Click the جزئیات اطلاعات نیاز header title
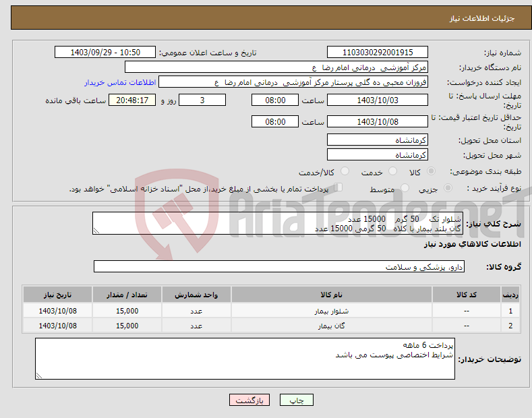The width and height of the screenshot is (532, 418). point(482,18)
